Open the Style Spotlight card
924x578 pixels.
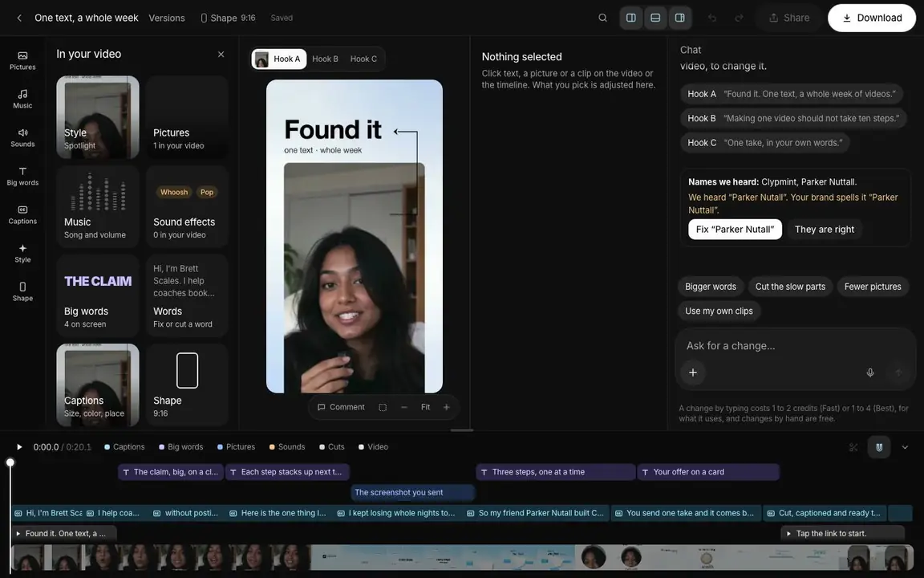pyautogui.click(x=98, y=116)
